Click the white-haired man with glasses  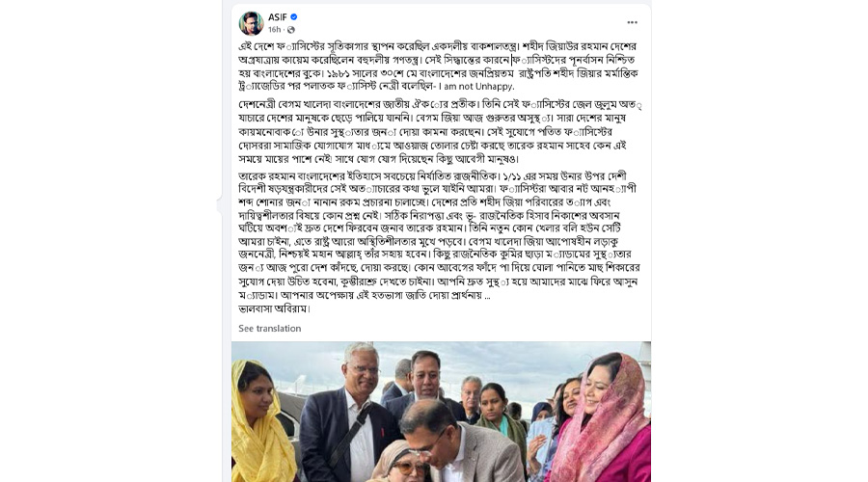(x=349, y=414)
